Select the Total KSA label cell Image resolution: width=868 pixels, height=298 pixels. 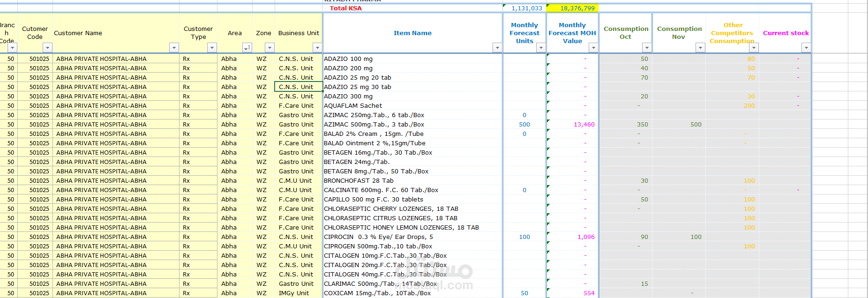[413, 8]
